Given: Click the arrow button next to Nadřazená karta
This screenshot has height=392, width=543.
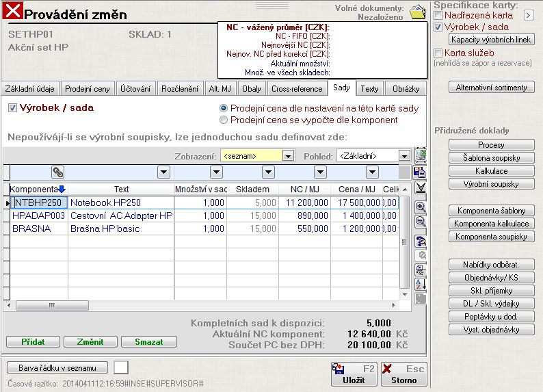Looking at the screenshot, I should point(528,15).
